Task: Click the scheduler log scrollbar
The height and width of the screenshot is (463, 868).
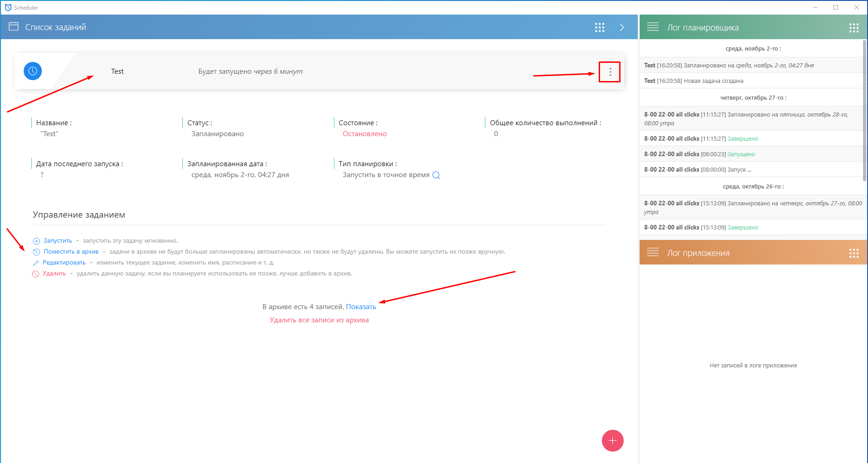Action: pos(864,111)
